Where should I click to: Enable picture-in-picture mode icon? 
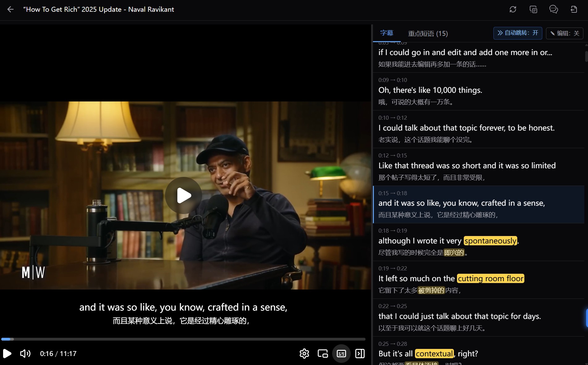tap(323, 354)
